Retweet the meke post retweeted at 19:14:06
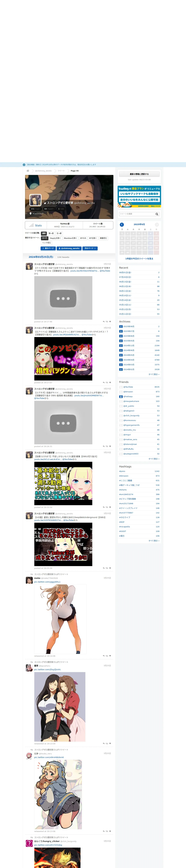 [107, 656]
